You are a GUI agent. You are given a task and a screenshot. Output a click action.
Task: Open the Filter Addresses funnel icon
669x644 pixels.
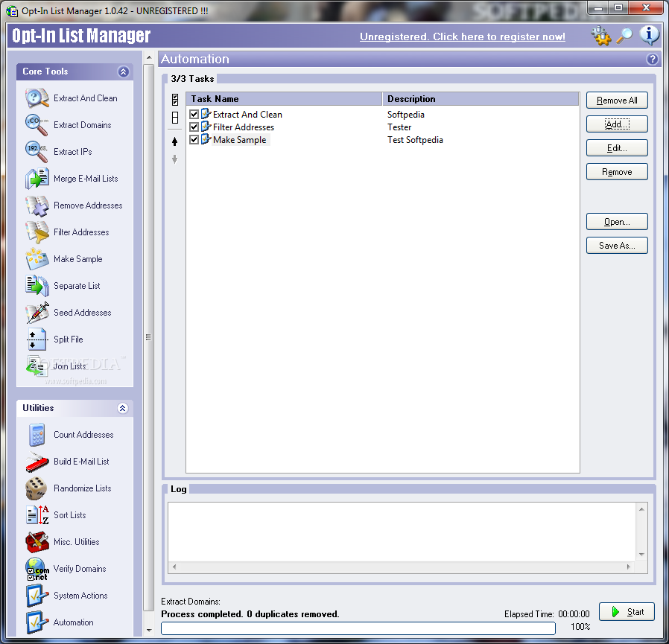coord(37,232)
